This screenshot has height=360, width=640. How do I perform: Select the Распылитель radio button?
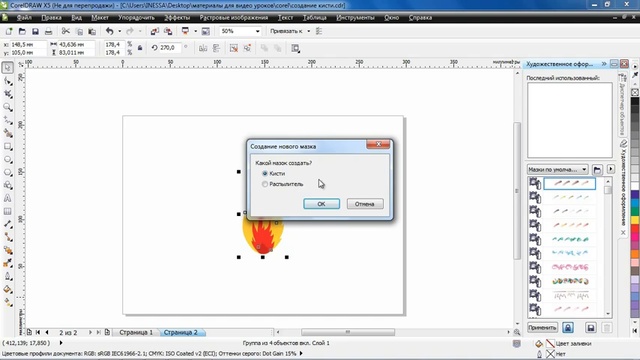click(x=265, y=184)
